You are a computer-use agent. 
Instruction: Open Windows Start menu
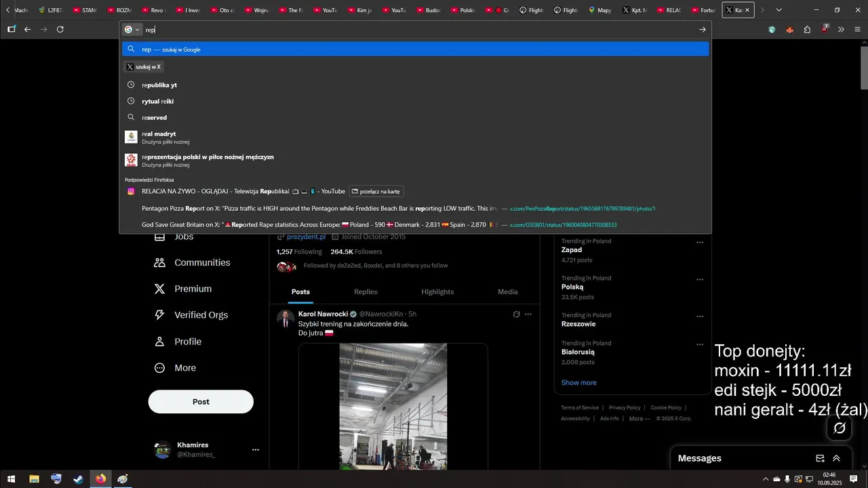(12, 479)
